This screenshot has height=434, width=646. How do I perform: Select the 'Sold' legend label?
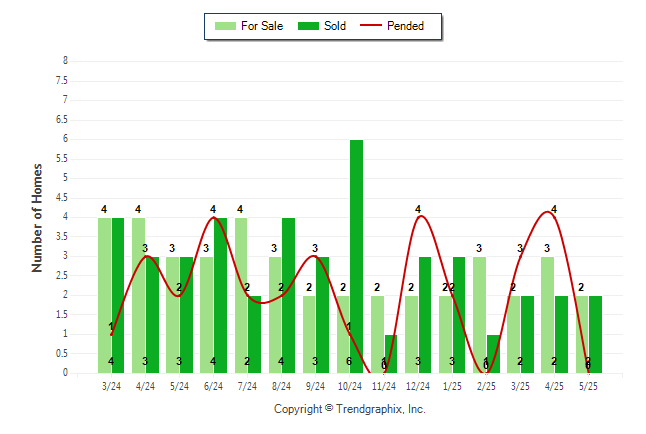click(x=335, y=26)
